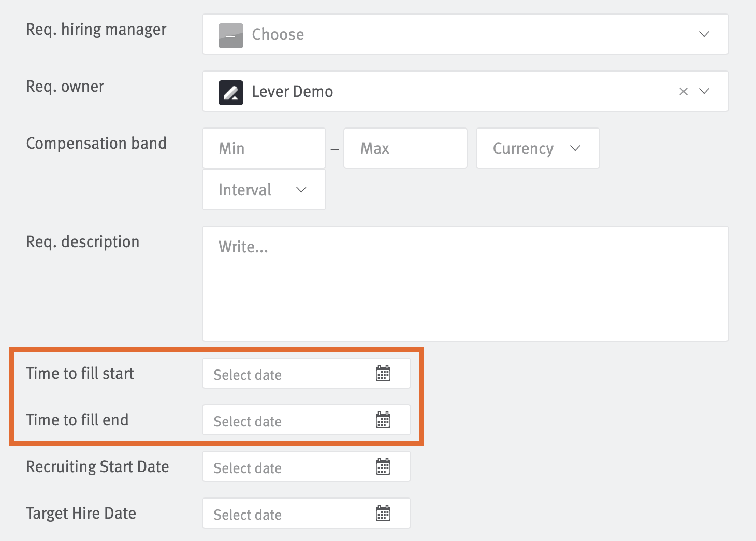The height and width of the screenshot is (541, 756).
Task: Open the calendar for Time to fill start
Action: click(x=383, y=373)
